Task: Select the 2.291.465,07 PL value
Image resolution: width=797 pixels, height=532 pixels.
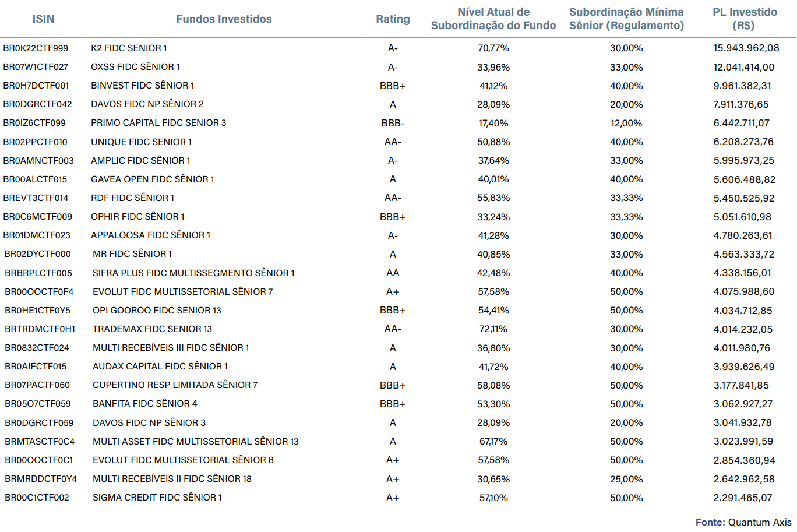Action: (x=743, y=498)
